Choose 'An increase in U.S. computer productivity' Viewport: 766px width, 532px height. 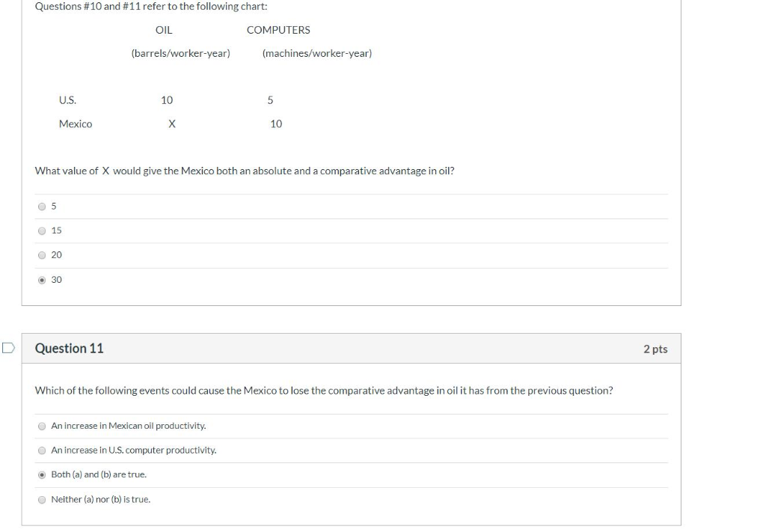click(43, 450)
